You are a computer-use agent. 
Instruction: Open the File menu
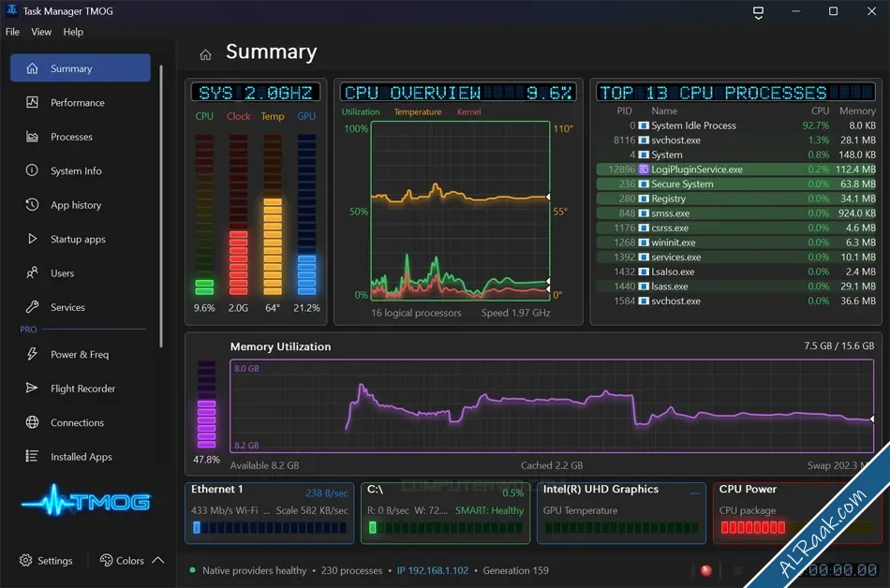12,32
